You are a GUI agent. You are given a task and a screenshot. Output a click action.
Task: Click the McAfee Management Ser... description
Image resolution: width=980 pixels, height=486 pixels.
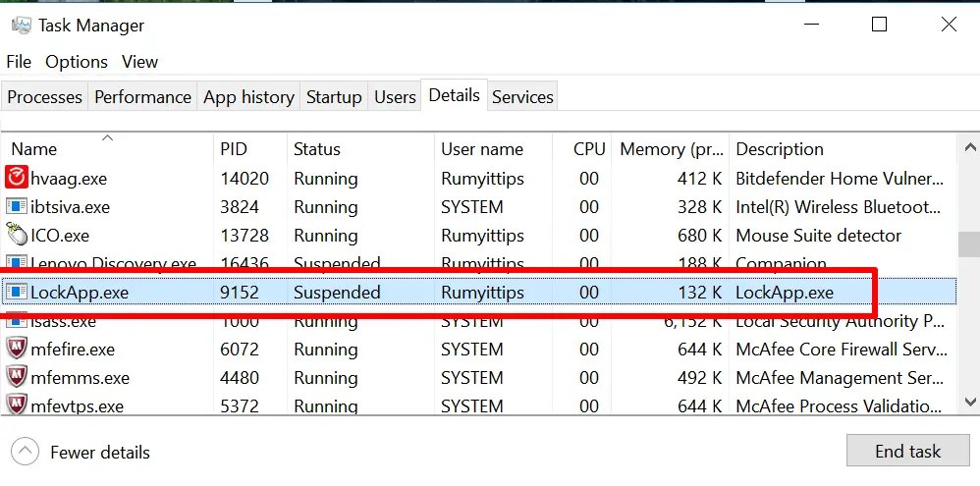point(838,377)
